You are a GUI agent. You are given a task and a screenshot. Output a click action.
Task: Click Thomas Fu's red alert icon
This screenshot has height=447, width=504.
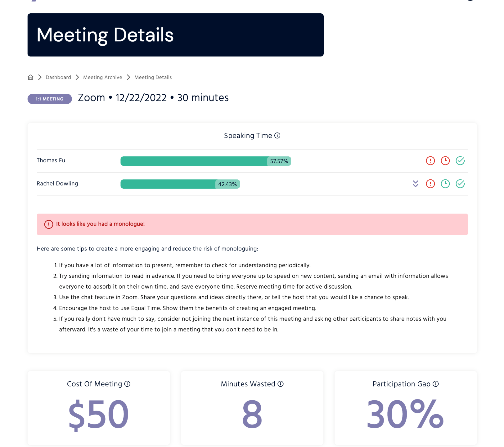430,161
